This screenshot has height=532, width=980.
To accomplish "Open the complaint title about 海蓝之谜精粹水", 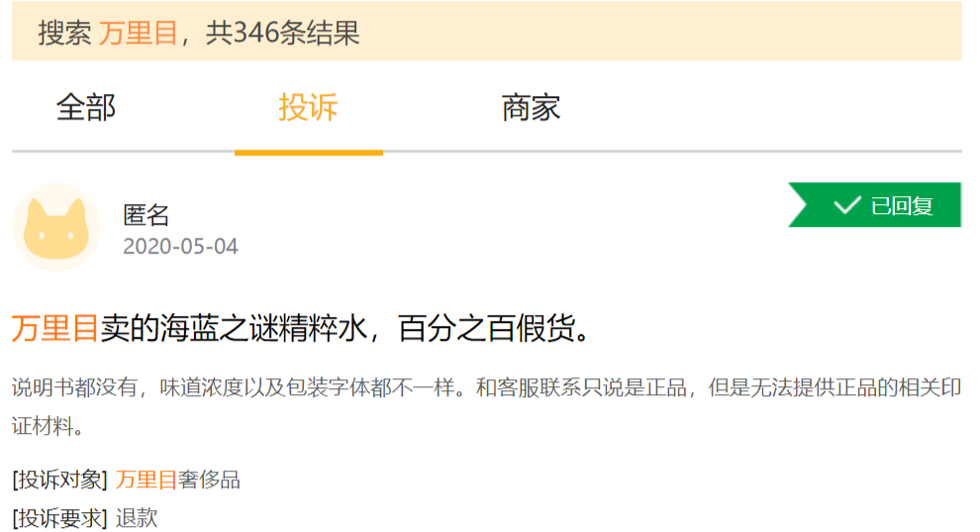I will [300, 328].
